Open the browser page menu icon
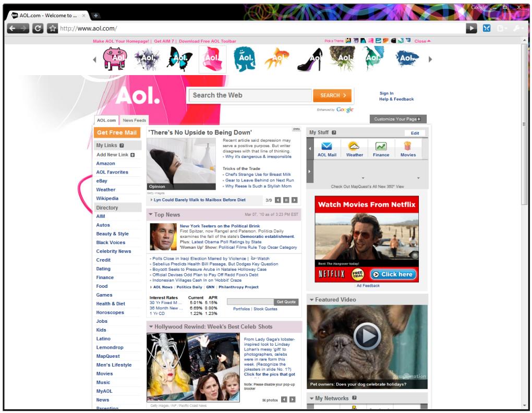Screen dimensions: 532x413 (x=501, y=29)
